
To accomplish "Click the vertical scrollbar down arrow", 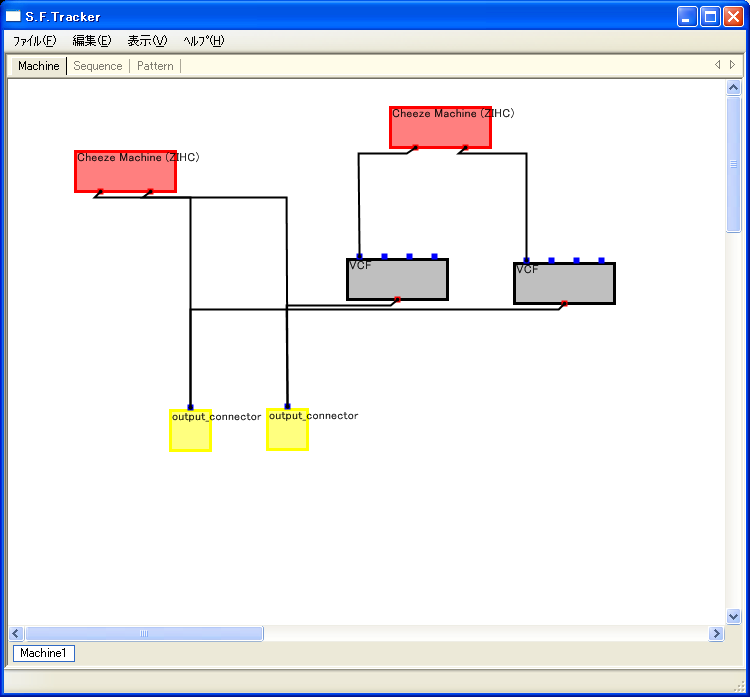I will click(x=733, y=617).
